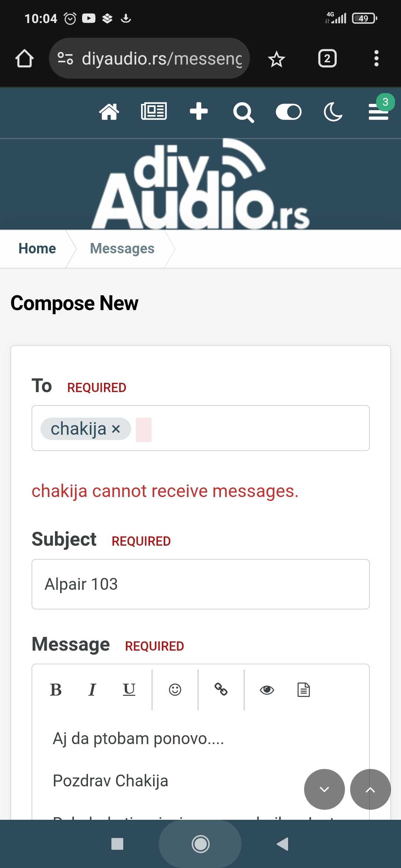Go to Home breadcrumb
Image resolution: width=401 pixels, height=868 pixels.
[x=37, y=249]
